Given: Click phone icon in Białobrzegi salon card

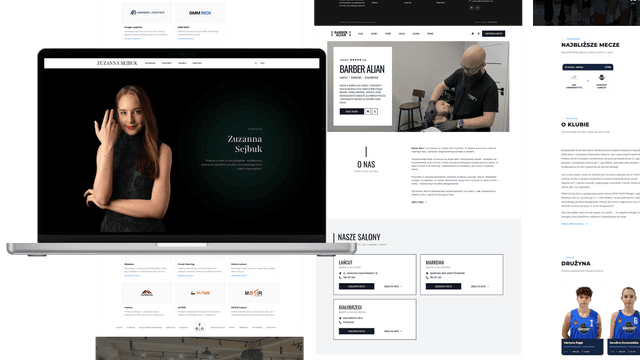Looking at the screenshot, I should [340, 322].
